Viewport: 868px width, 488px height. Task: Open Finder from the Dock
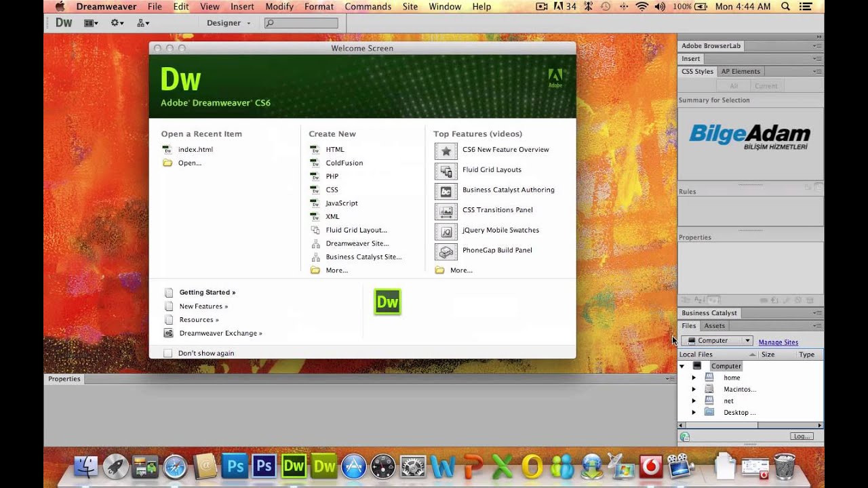click(x=86, y=466)
